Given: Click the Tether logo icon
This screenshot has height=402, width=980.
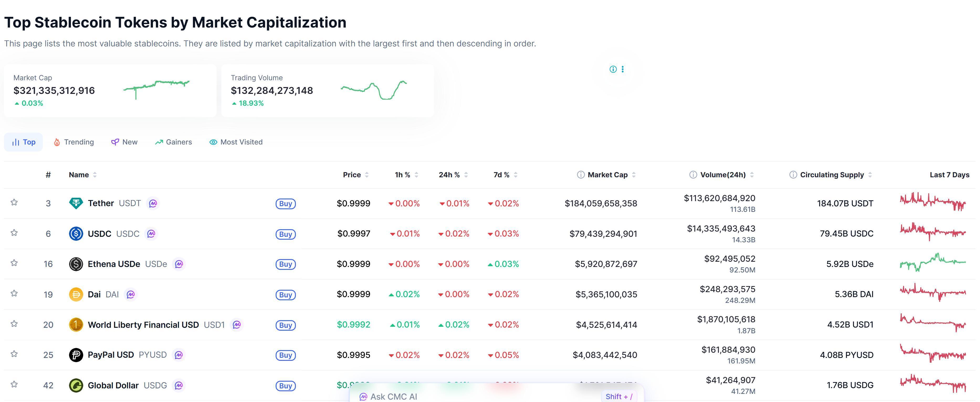Looking at the screenshot, I should (76, 203).
